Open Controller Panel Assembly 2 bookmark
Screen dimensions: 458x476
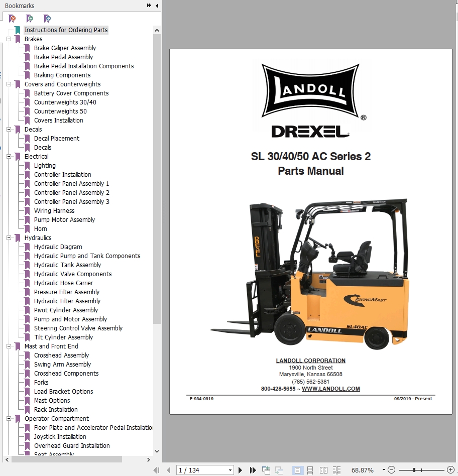(x=72, y=192)
